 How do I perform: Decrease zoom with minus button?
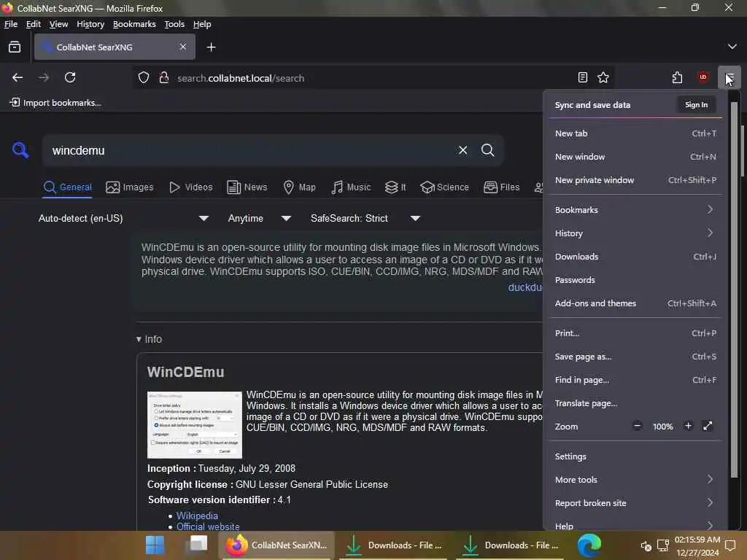click(637, 426)
